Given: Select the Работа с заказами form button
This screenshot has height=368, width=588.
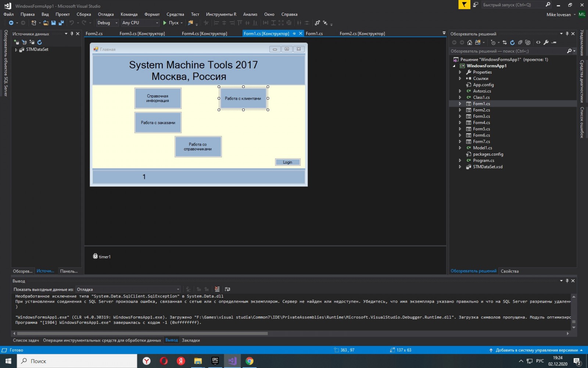Looking at the screenshot, I should point(158,123).
